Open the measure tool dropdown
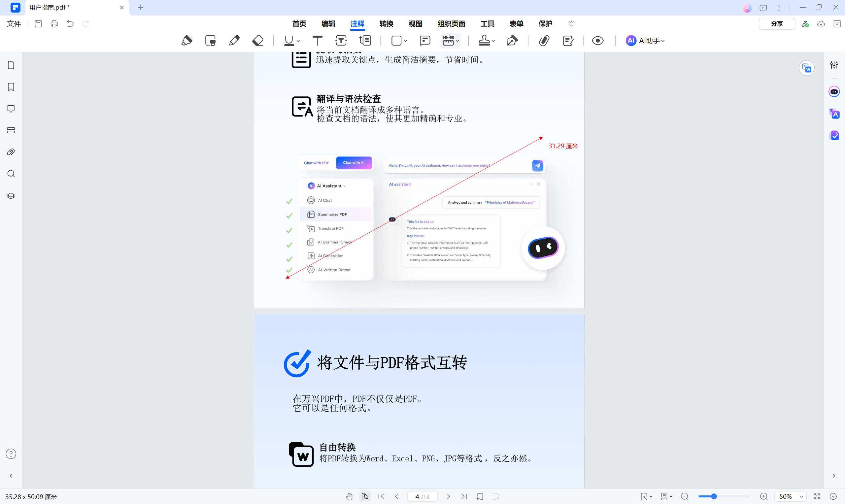845x504 pixels. pyautogui.click(x=457, y=40)
